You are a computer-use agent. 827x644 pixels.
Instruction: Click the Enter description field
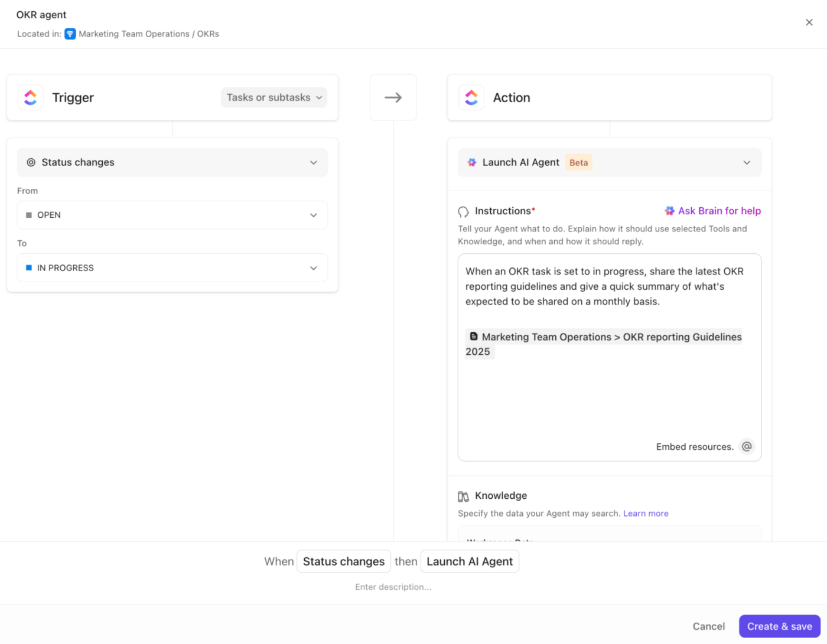click(393, 587)
